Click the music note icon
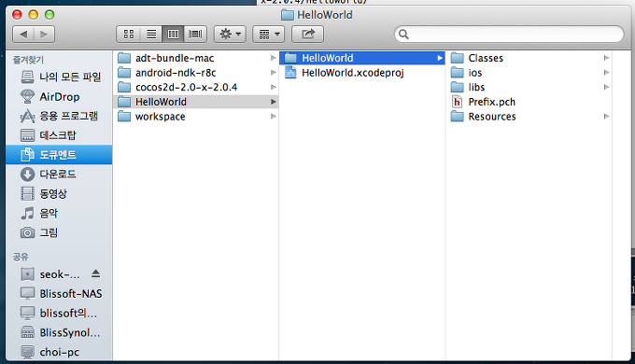635x364 pixels. point(27,213)
